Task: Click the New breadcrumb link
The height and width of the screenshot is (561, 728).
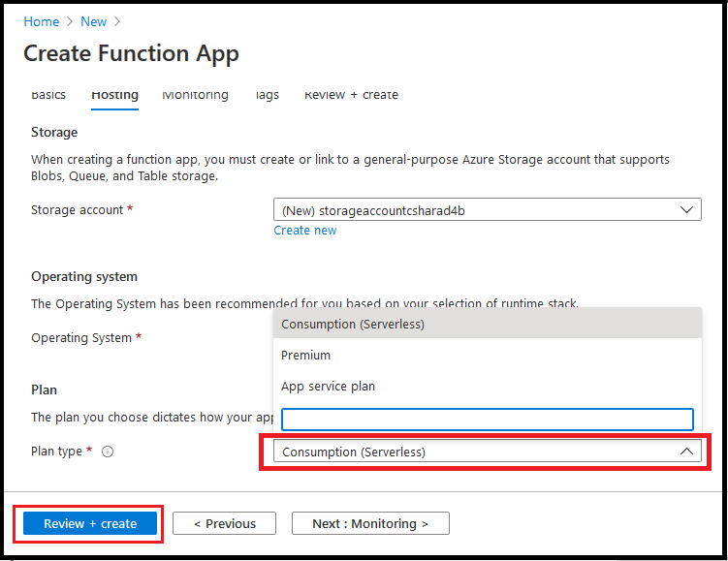Action: [94, 21]
